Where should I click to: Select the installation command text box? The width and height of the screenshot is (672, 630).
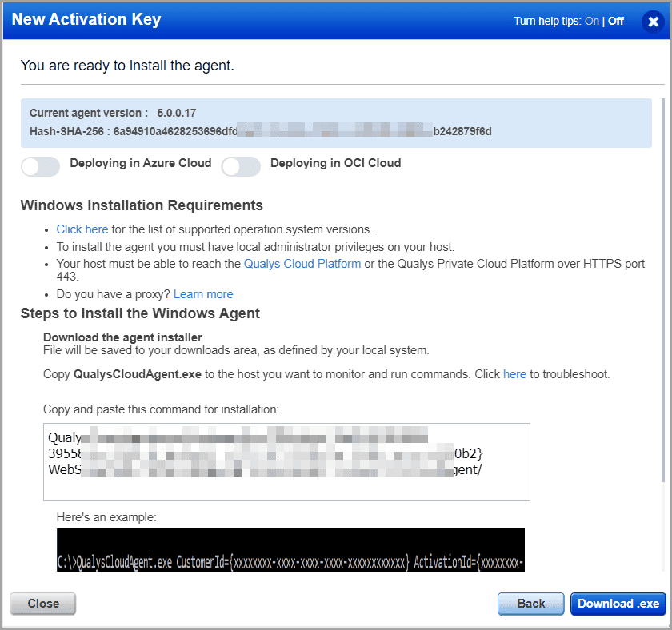click(x=286, y=461)
